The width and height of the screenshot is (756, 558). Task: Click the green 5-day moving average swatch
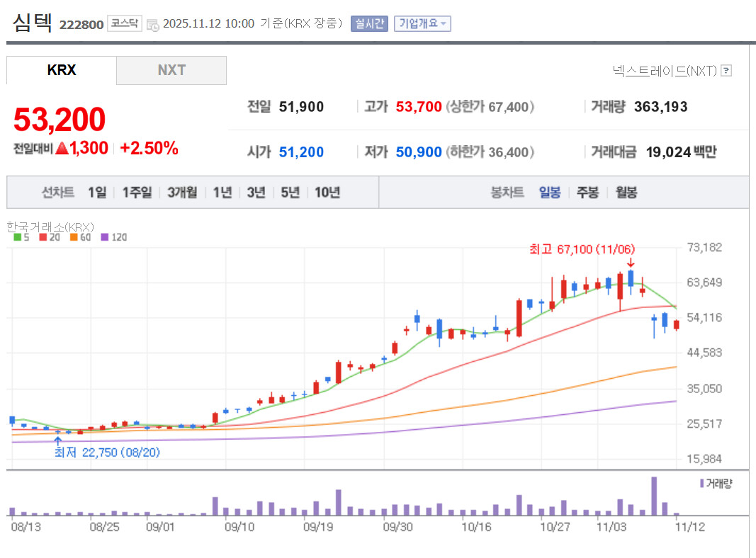tap(18, 238)
